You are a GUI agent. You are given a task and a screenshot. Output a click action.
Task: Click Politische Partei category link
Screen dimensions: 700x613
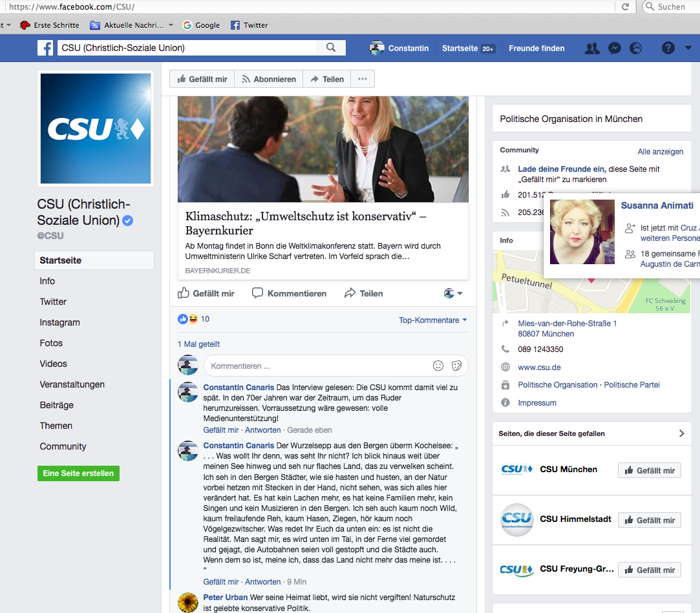631,385
